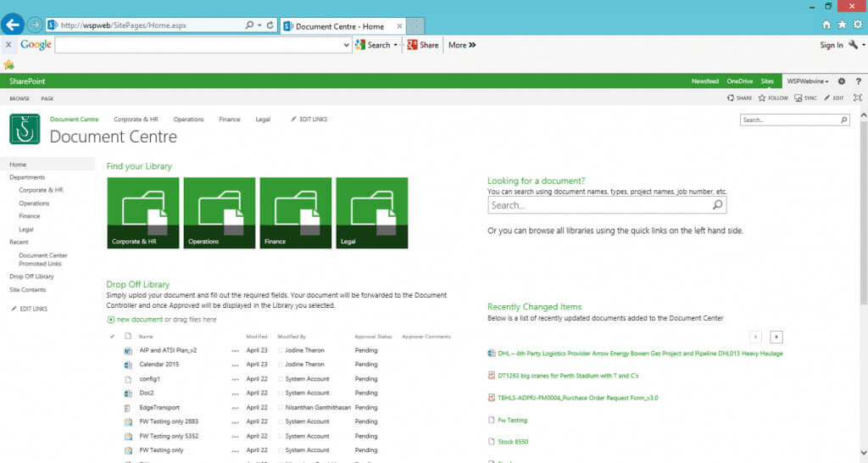Click site search magnifier icon

point(843,120)
